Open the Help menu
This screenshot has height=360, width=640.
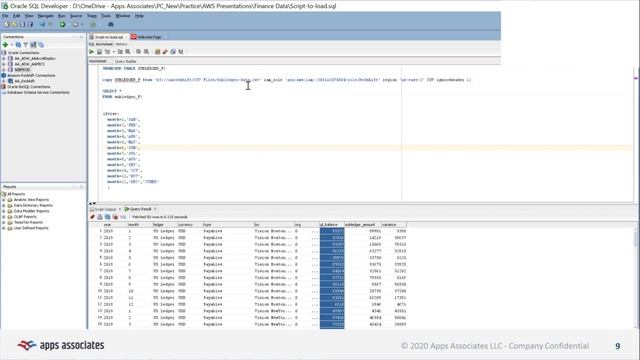point(139,16)
